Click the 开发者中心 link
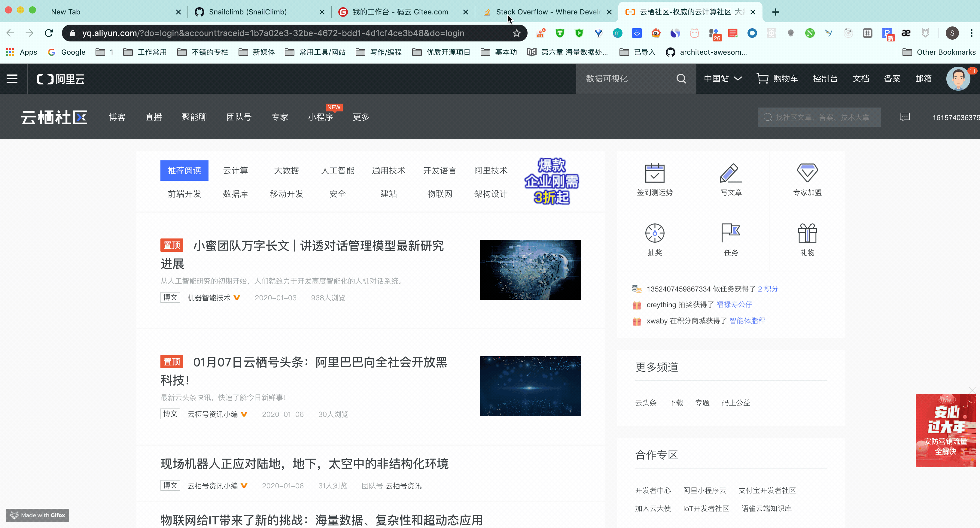The height and width of the screenshot is (528, 980). [x=653, y=490]
